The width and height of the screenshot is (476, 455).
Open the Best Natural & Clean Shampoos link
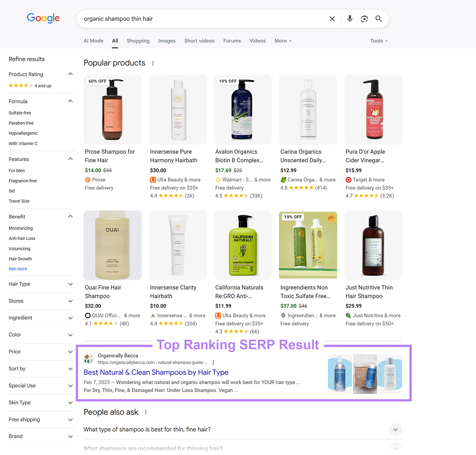point(156,372)
